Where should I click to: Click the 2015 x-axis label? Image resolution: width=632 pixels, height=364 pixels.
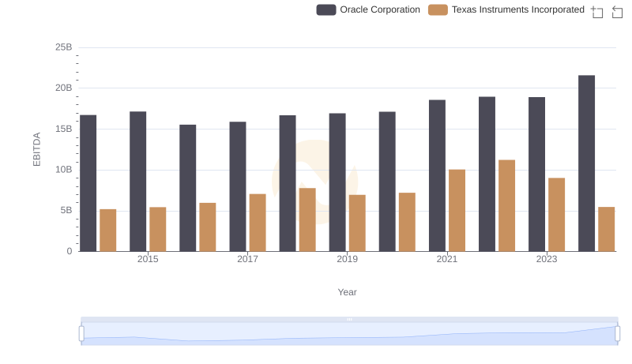tap(148, 259)
